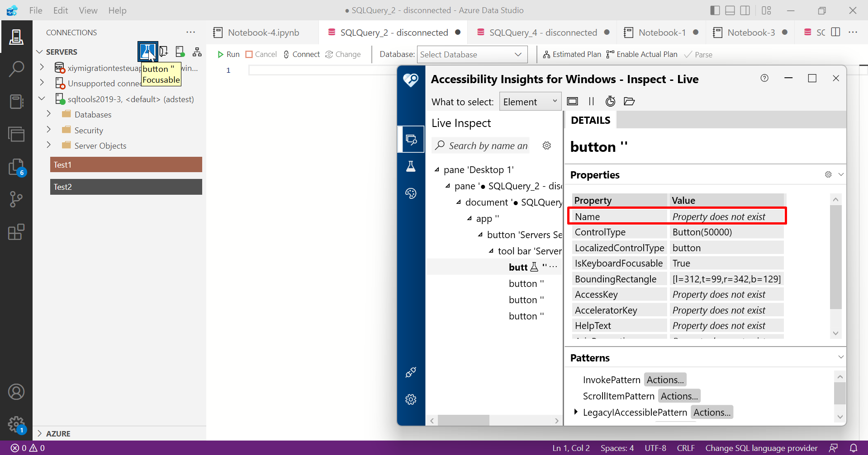This screenshot has width=868, height=455.
Task: Switch to the Notebook-4.ipynb tab
Action: tap(263, 32)
